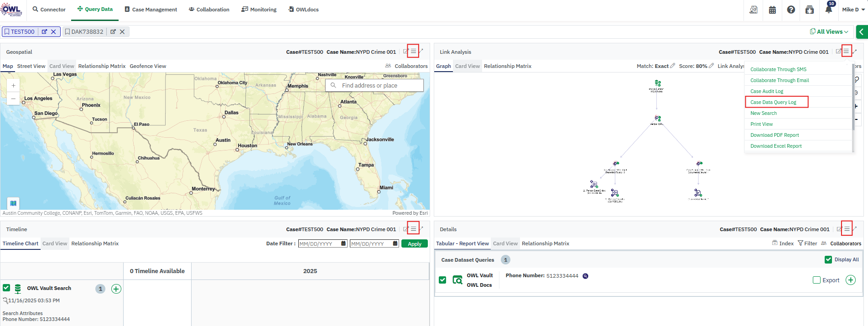Open the notifications bell icon
The width and height of the screenshot is (868, 326).
coord(829,10)
